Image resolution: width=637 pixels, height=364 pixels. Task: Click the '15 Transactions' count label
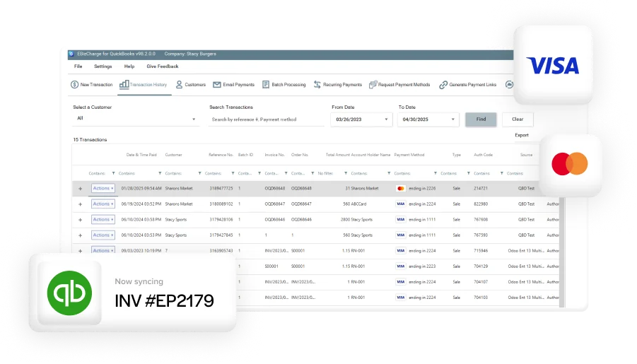point(90,139)
